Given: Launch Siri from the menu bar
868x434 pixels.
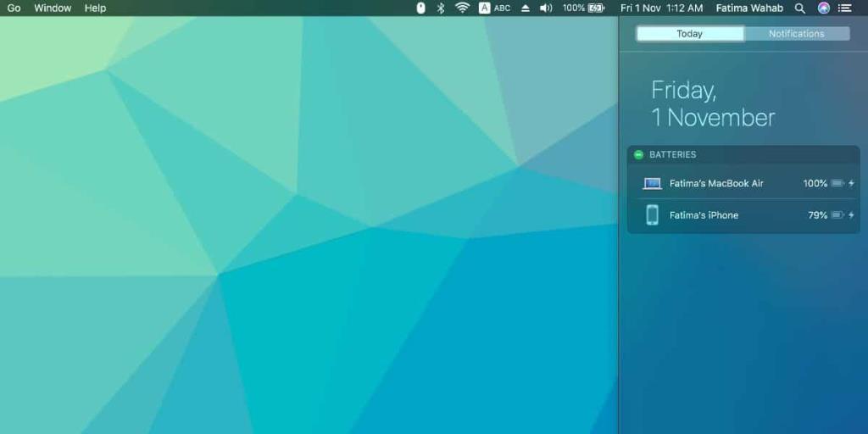Looking at the screenshot, I should (823, 8).
